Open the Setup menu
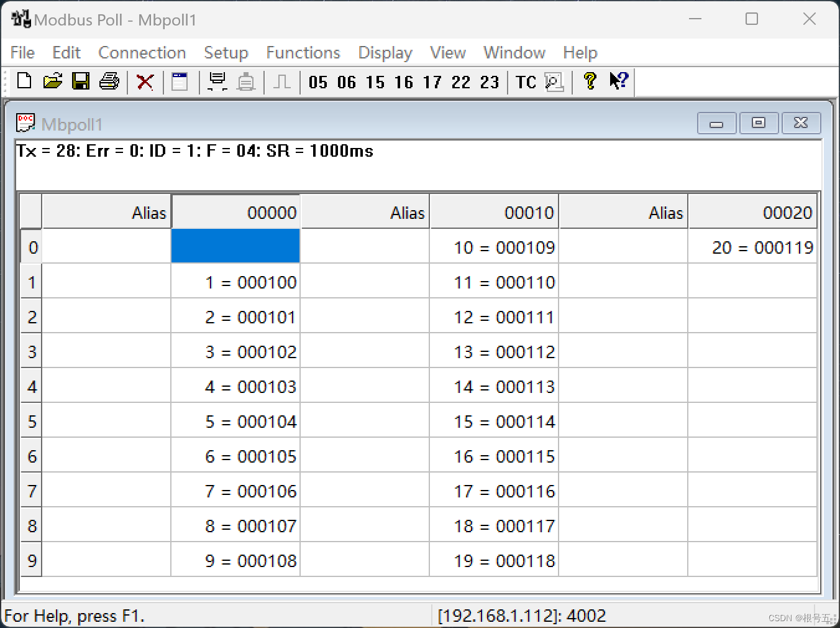This screenshot has width=840, height=628. (226, 53)
